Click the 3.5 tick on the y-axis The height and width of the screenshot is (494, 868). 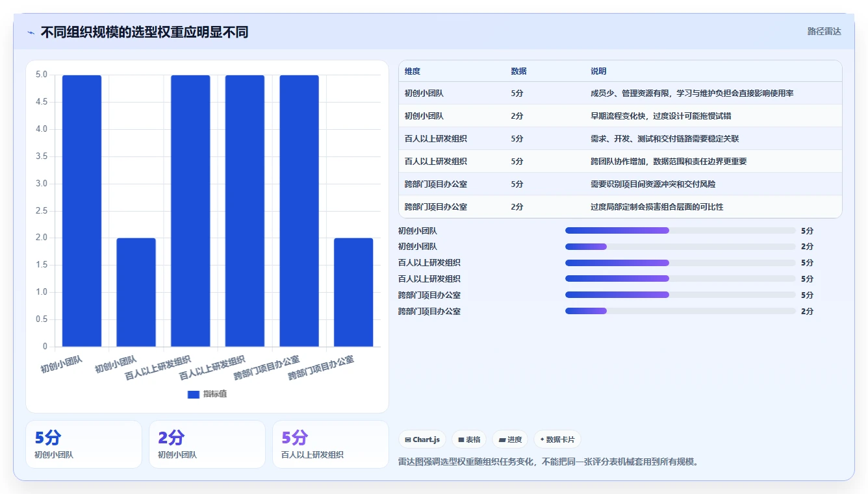(x=42, y=156)
